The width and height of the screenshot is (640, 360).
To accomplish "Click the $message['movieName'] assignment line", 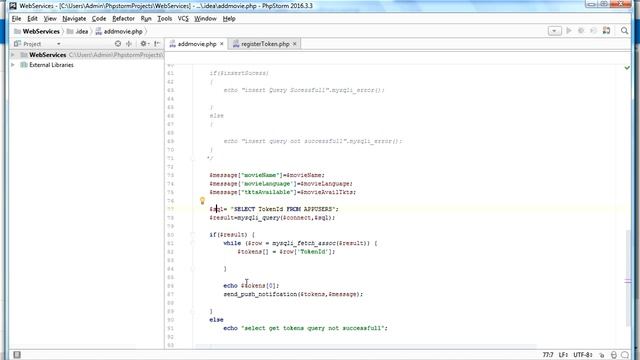I will click(267, 175).
